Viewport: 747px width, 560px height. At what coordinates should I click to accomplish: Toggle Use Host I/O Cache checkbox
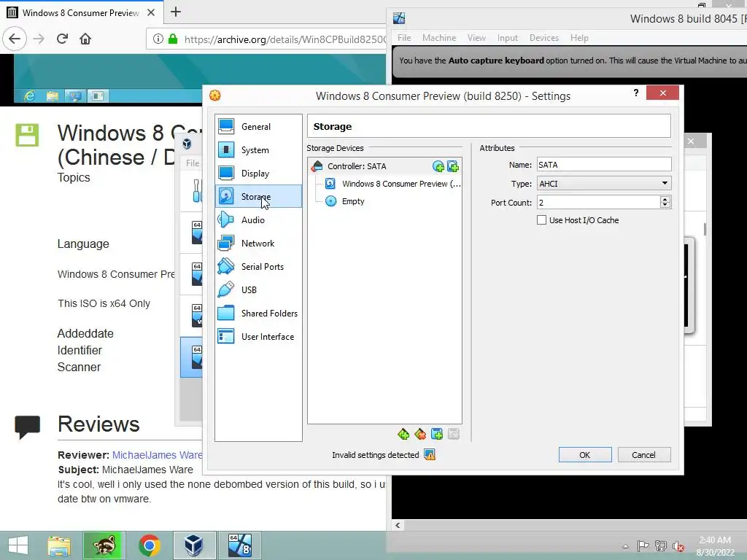[542, 220]
